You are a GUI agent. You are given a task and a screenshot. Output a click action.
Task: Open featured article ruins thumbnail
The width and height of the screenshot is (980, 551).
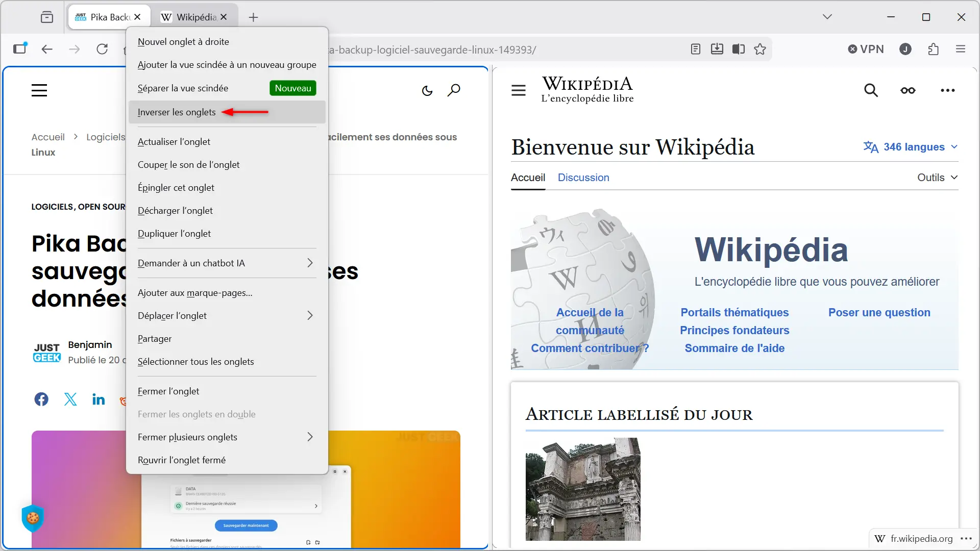(x=583, y=489)
